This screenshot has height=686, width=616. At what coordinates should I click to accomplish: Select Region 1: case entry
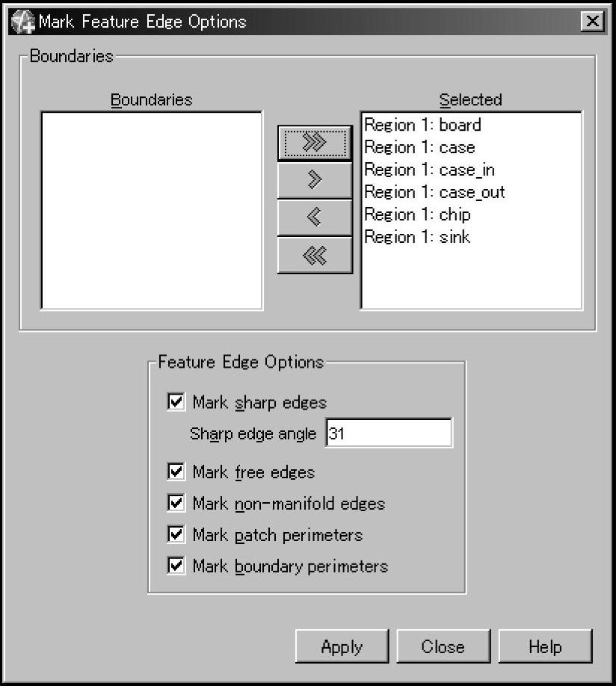(x=419, y=147)
